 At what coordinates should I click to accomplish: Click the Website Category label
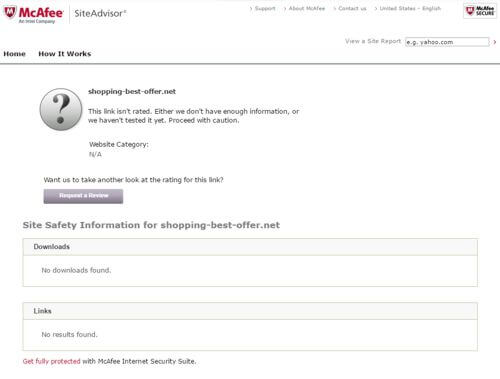point(119,144)
